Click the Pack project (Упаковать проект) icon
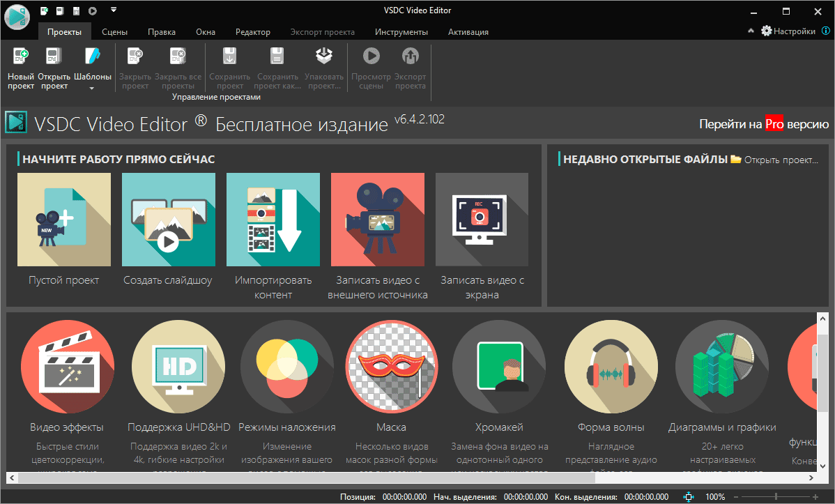The width and height of the screenshot is (835, 504). point(324,56)
